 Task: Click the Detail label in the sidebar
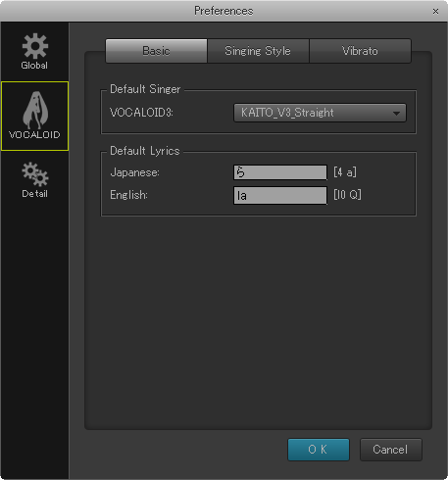(34, 194)
